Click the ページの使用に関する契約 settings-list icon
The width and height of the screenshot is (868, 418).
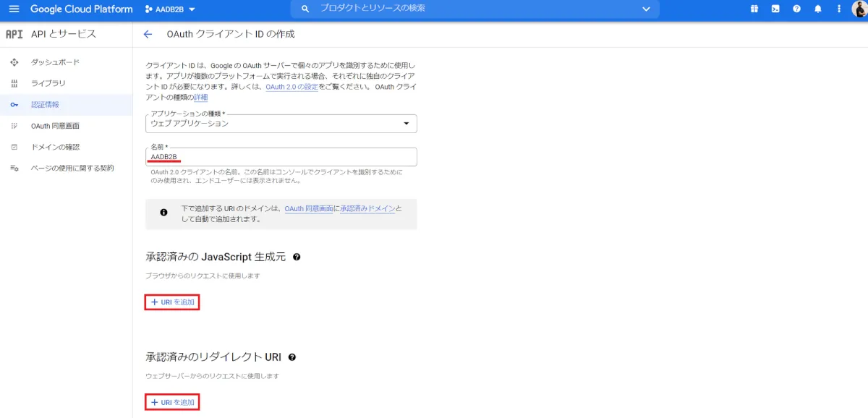(14, 168)
